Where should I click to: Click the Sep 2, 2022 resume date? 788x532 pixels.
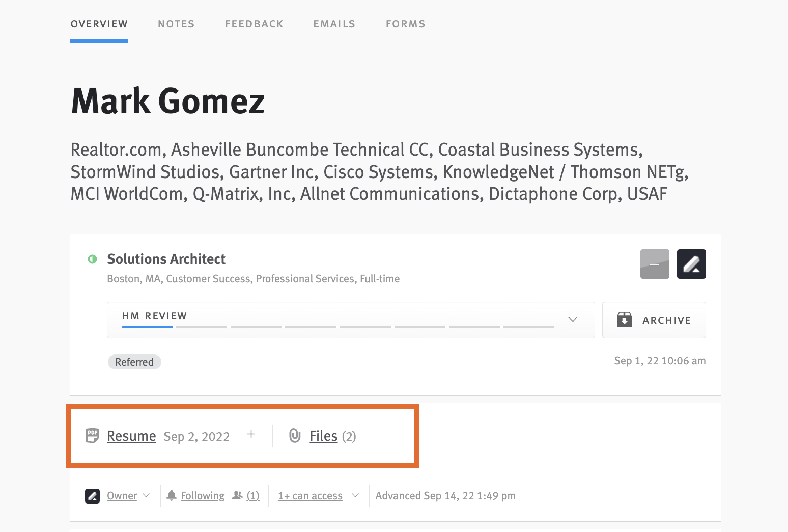196,437
